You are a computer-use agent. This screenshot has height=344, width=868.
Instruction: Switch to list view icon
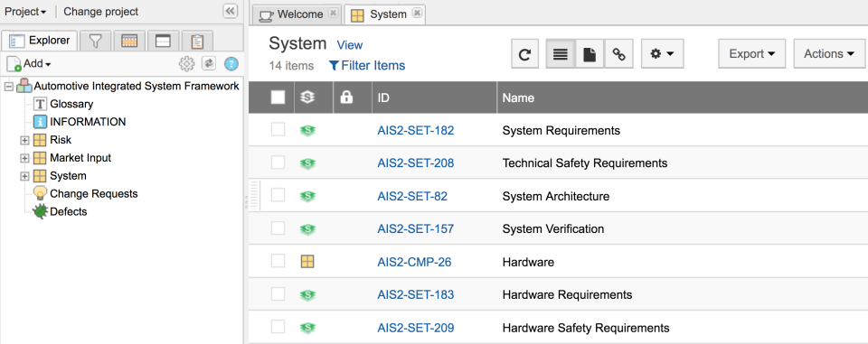pos(561,53)
